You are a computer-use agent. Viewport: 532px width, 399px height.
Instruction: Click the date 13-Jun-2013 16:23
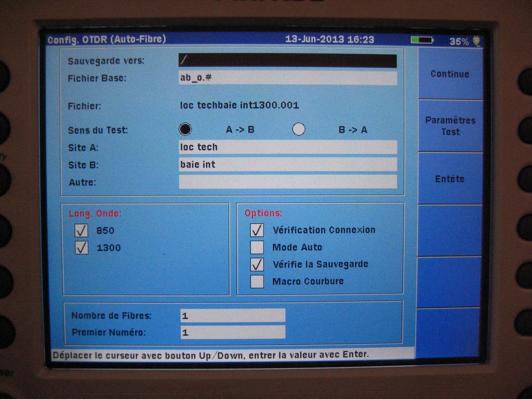[329, 39]
